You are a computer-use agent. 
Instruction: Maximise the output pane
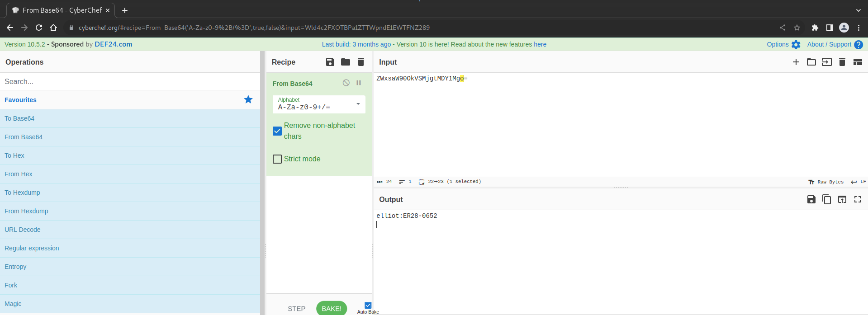(x=857, y=199)
